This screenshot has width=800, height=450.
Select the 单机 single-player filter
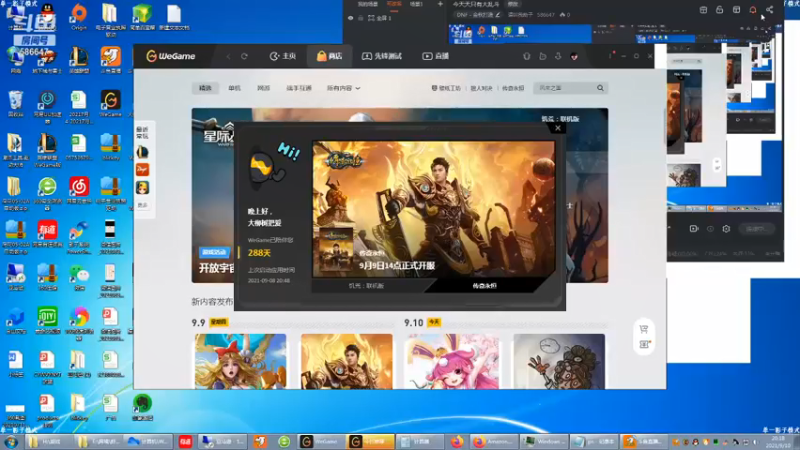point(234,88)
